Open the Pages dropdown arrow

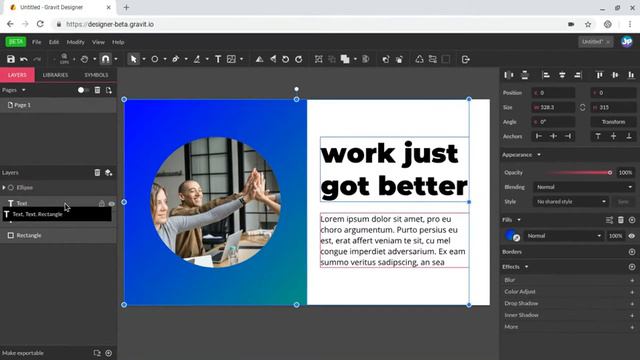(x=24, y=90)
